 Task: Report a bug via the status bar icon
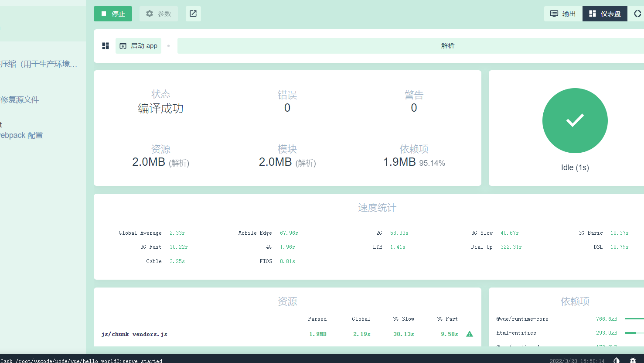tap(634, 360)
